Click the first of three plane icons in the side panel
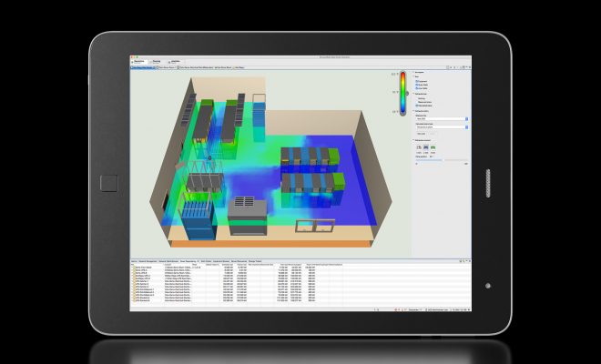Viewport: 601px width, 364px height. pos(420,146)
